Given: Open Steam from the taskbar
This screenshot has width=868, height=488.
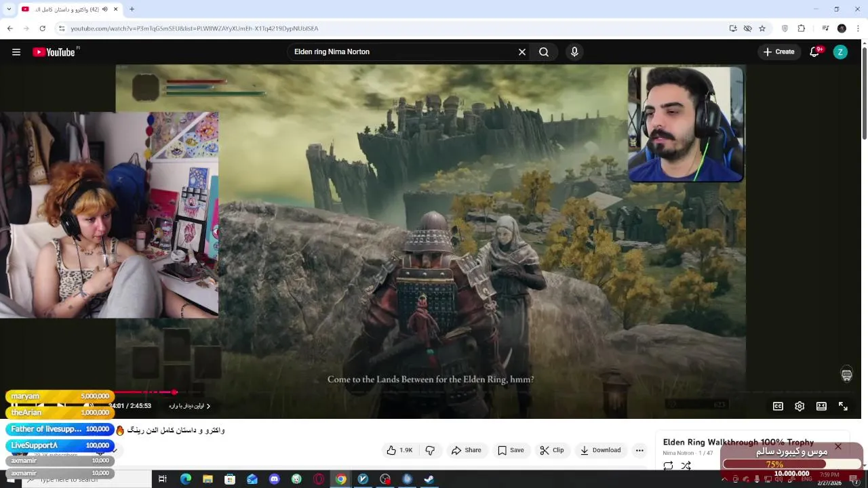Looking at the screenshot, I should tap(429, 479).
